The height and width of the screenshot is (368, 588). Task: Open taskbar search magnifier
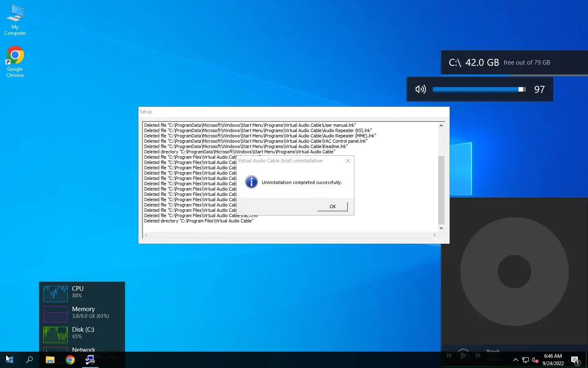29,360
